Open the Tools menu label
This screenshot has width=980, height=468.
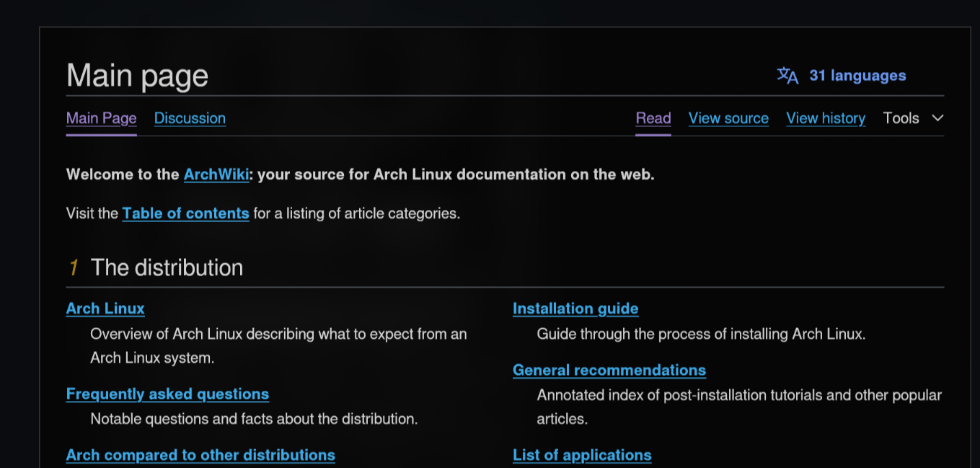(901, 118)
